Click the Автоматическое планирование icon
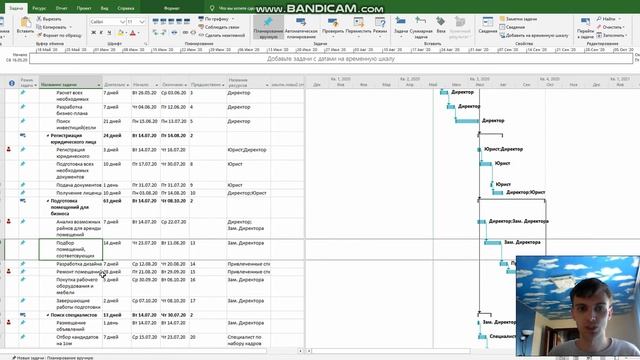This screenshot has width=640, height=360. click(301, 22)
